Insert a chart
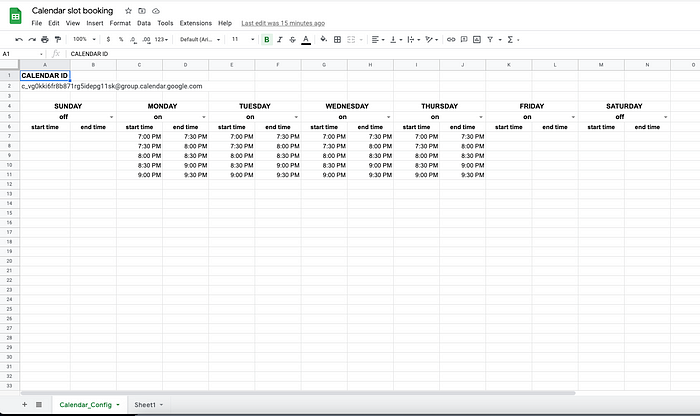700x416 pixels. 477,40
